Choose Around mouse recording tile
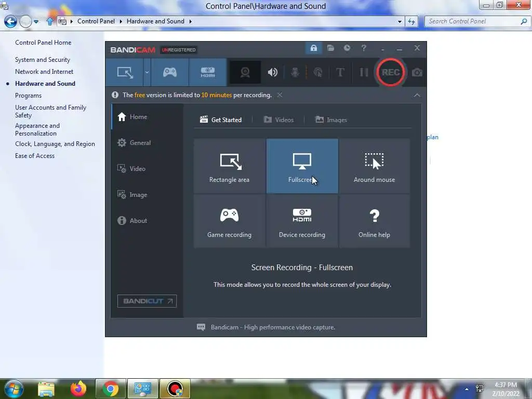 coord(374,166)
